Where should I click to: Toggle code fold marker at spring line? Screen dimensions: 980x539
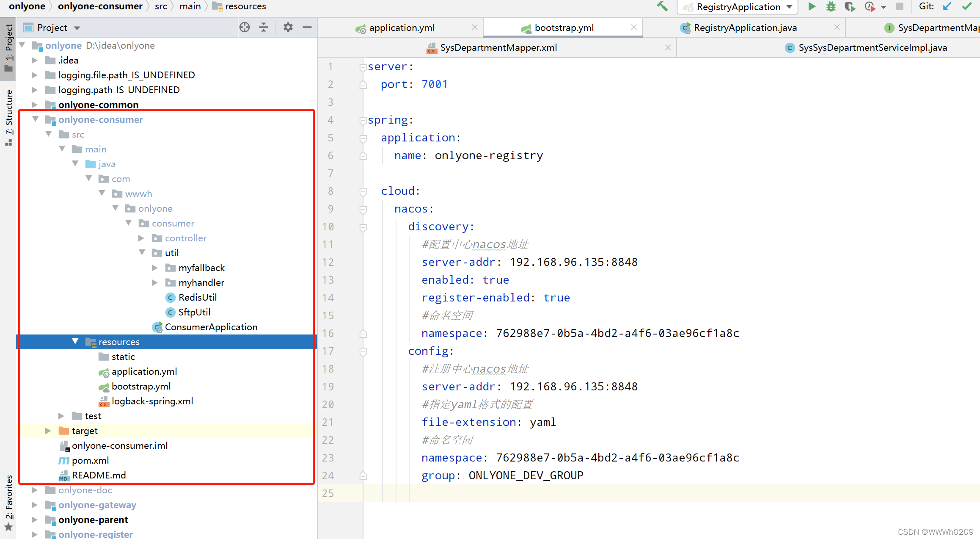[x=363, y=121]
